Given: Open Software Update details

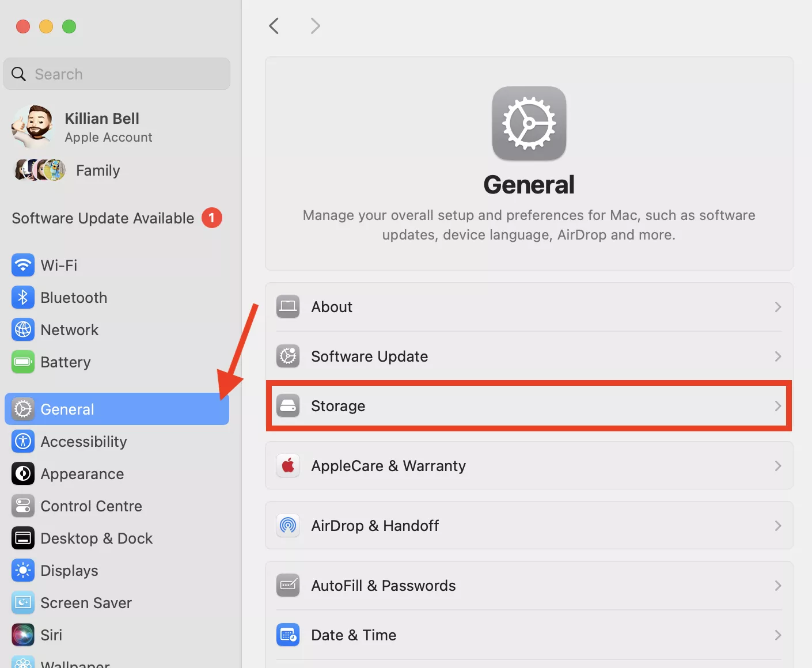Looking at the screenshot, I should (529, 356).
